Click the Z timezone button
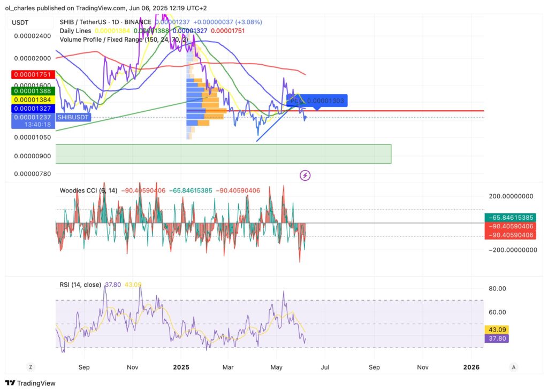The height and width of the screenshot is (392, 548). tap(31, 367)
